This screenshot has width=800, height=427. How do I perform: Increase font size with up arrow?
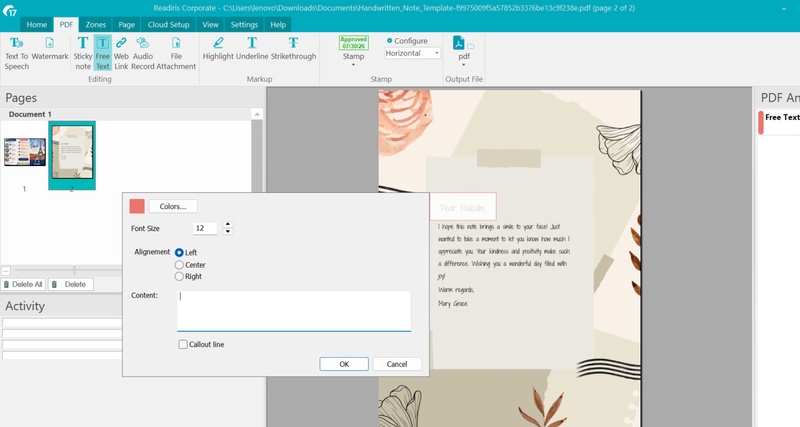click(x=228, y=224)
